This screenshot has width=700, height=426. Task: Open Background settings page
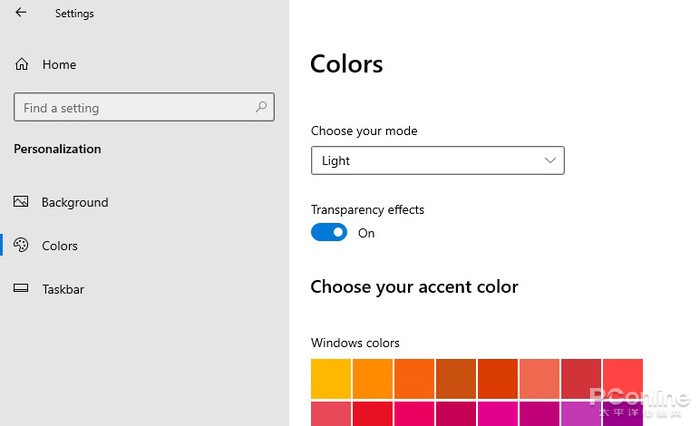coord(74,202)
